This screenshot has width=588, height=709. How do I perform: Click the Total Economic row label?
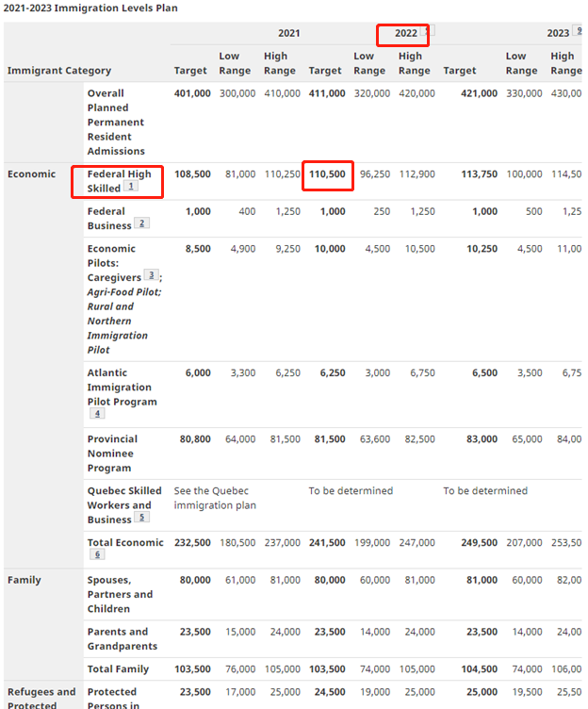pos(125,543)
